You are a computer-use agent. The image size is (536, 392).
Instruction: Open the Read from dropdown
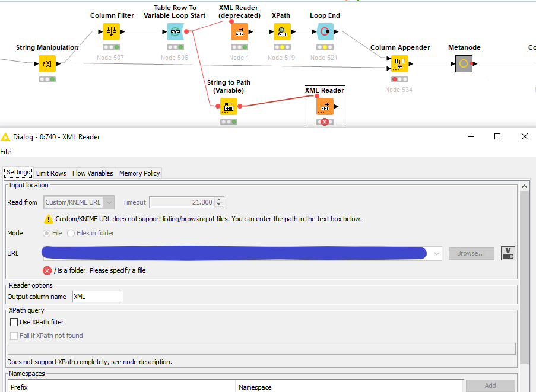coord(79,202)
